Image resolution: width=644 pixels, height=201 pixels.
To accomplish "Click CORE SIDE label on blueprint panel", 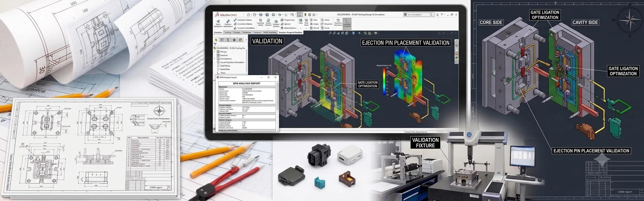I will [x=491, y=23].
